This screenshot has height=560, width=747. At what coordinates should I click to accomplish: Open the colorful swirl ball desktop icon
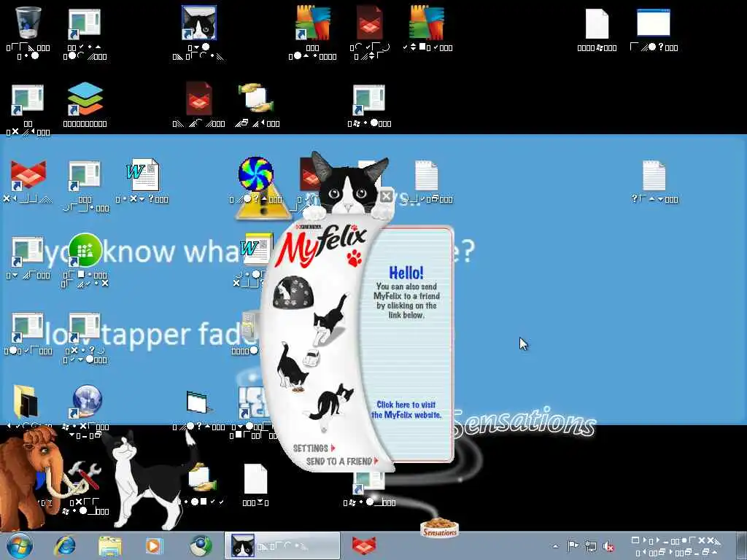(x=255, y=174)
